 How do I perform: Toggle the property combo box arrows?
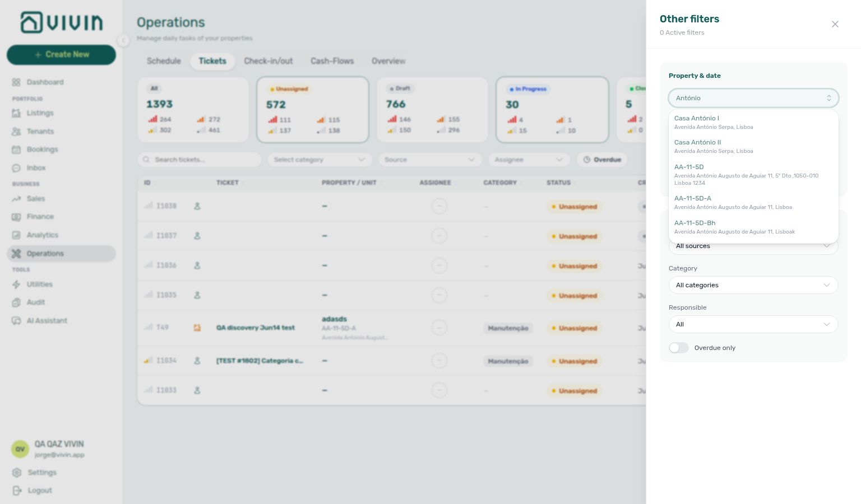(x=828, y=98)
